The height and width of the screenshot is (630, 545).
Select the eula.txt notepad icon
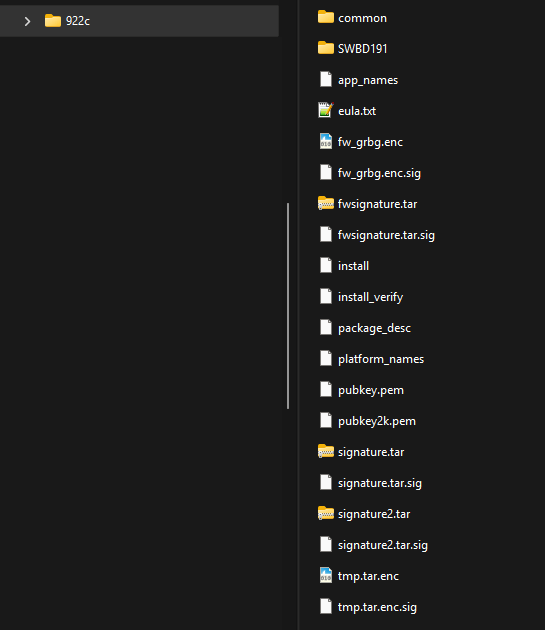326,110
